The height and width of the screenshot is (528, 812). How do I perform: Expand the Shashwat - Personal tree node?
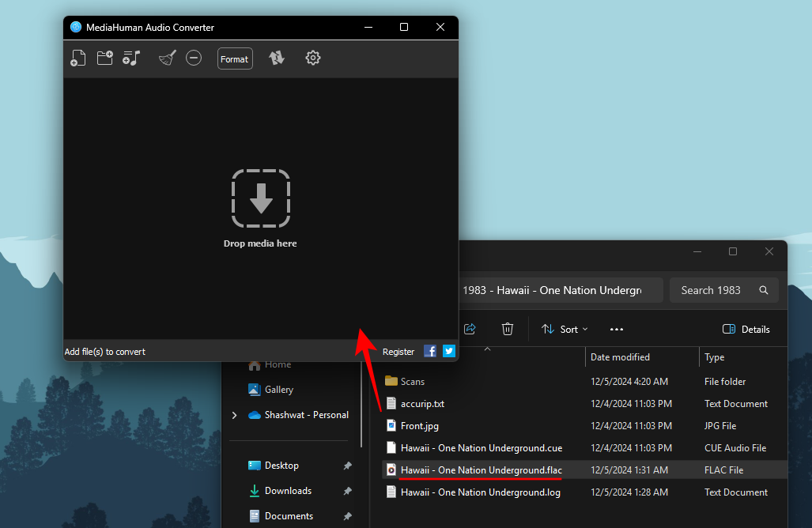(x=234, y=415)
